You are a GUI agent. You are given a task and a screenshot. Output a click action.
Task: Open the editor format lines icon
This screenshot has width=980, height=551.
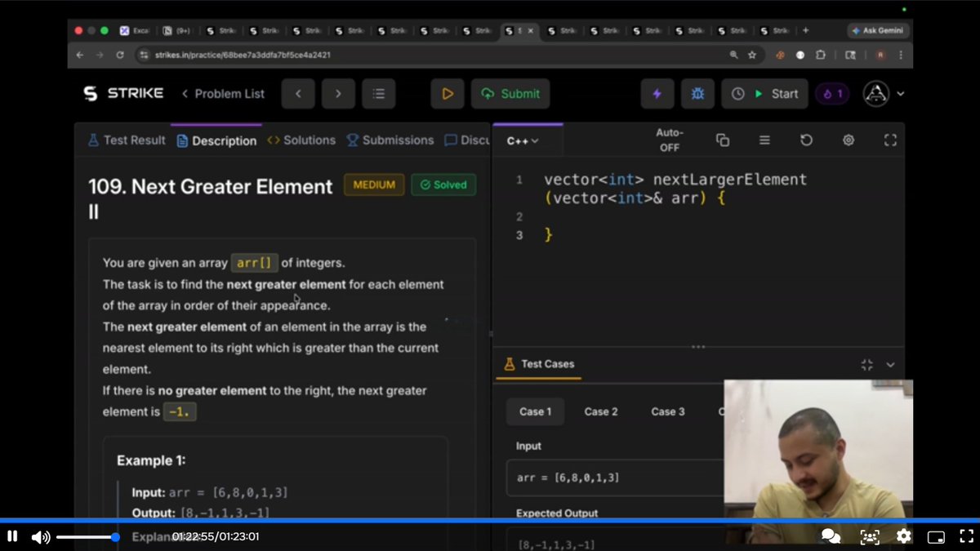[764, 140]
